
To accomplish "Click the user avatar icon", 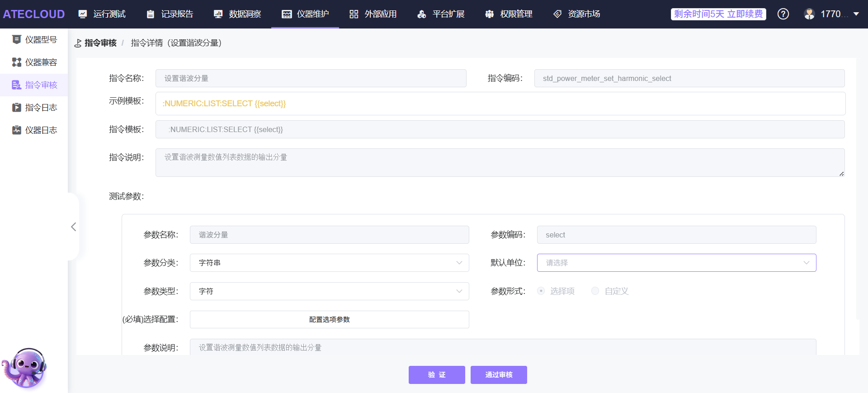I will point(809,14).
